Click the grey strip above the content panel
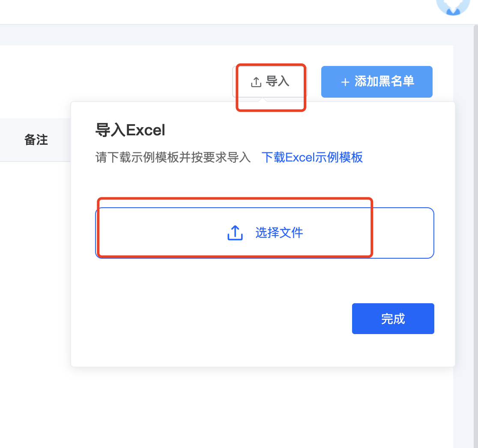The width and height of the screenshot is (478, 448). (x=226, y=35)
